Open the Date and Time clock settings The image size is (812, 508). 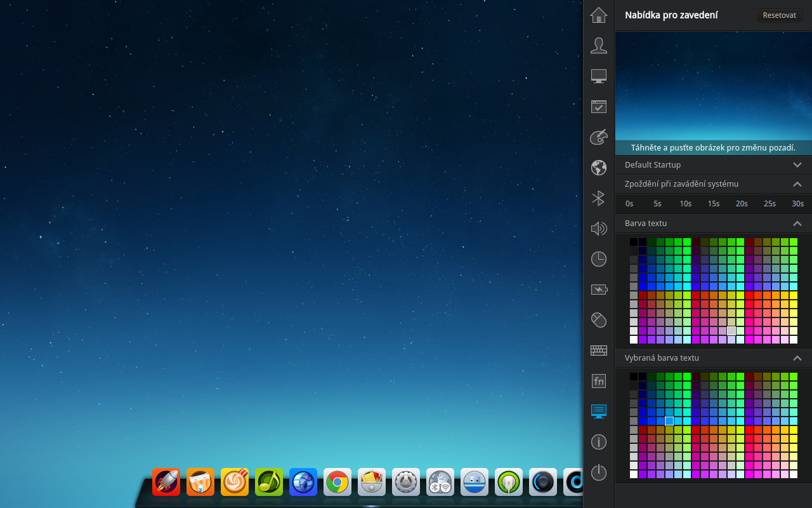point(598,259)
